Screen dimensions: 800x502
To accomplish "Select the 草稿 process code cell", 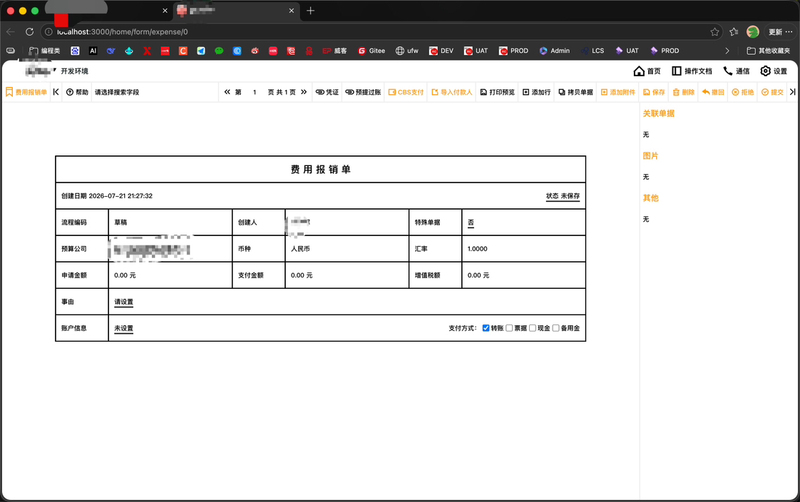I will (x=170, y=222).
